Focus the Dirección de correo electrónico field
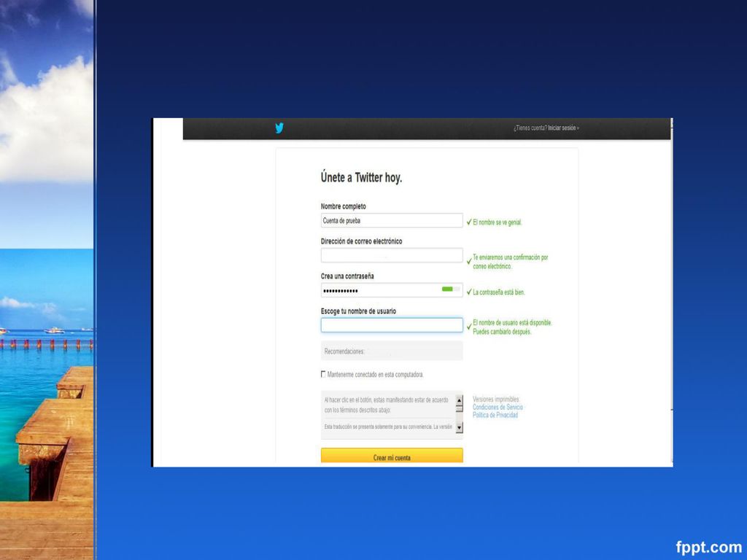Viewport: 747px width, 560px height. [392, 255]
